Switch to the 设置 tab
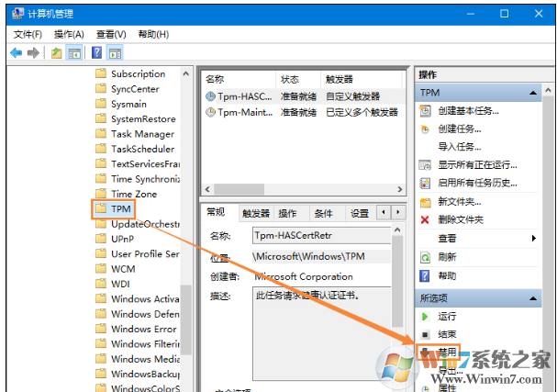Viewport: 557px width, 392px height. (x=360, y=213)
